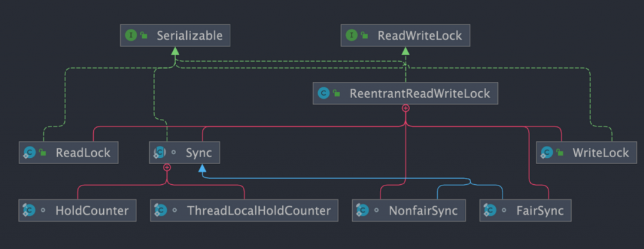This screenshot has width=644, height=249.
Task: Click the public lock icon on Serializable
Action: (144, 35)
